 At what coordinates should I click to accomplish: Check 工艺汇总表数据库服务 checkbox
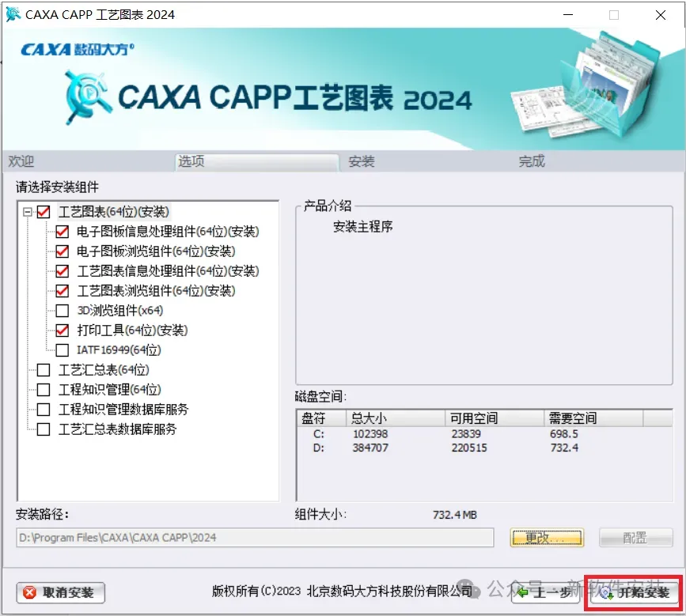point(44,429)
